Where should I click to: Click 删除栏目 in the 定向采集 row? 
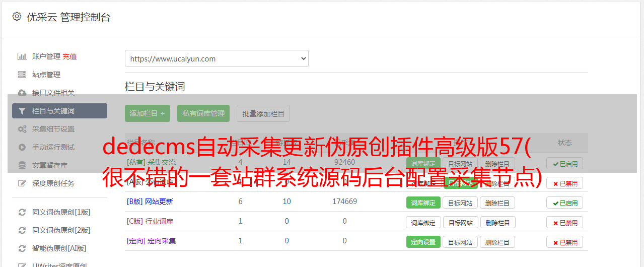coord(497,242)
